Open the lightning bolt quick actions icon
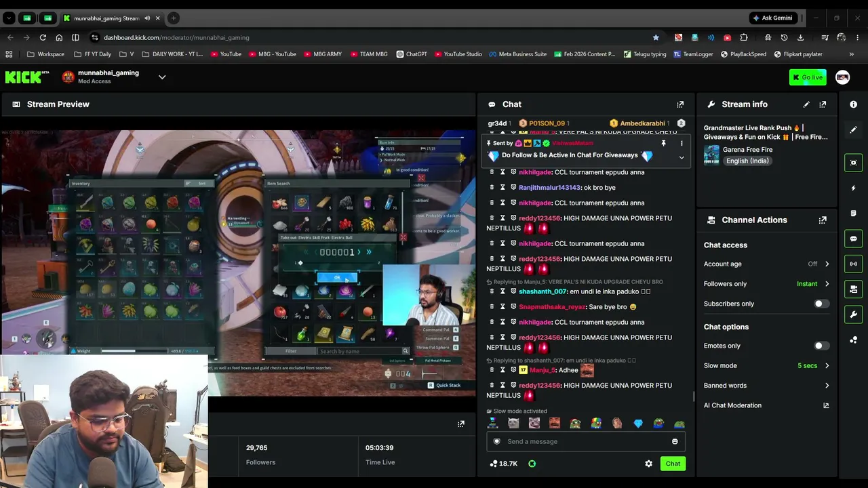 (x=854, y=188)
